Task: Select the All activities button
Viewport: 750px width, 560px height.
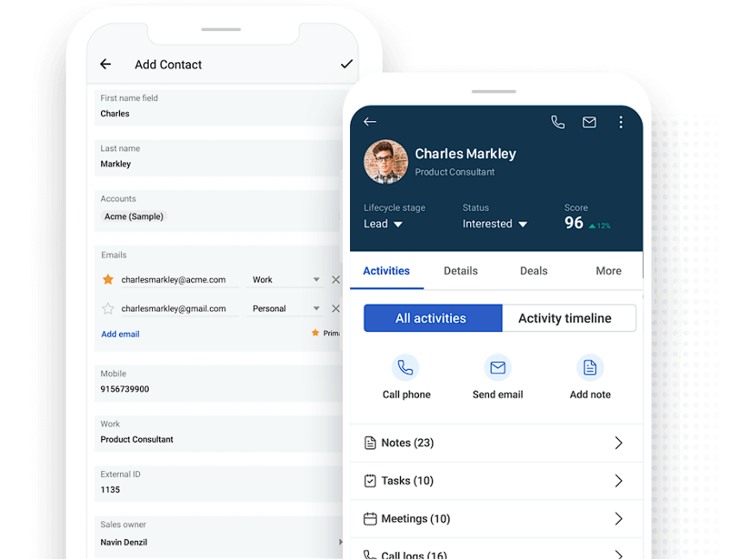Action: (432, 318)
